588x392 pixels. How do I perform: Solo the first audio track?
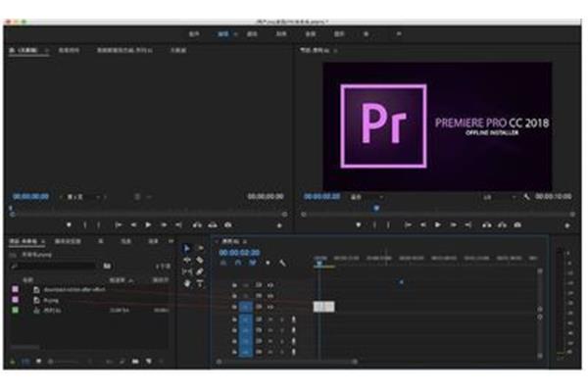281,319
